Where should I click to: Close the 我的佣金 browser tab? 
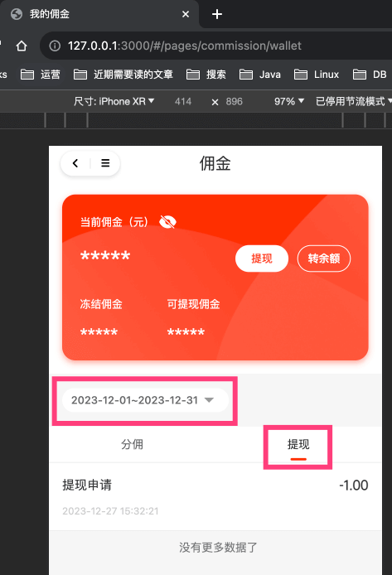tap(186, 14)
